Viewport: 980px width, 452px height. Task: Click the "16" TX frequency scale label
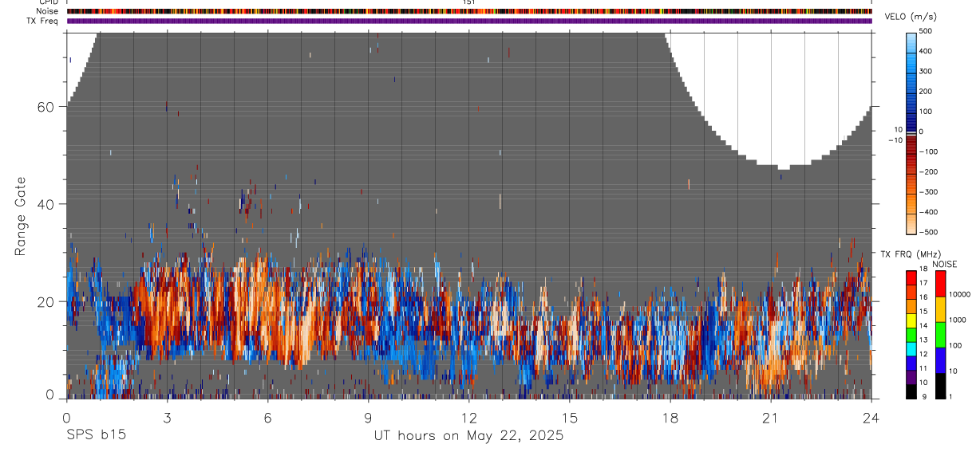(923, 297)
